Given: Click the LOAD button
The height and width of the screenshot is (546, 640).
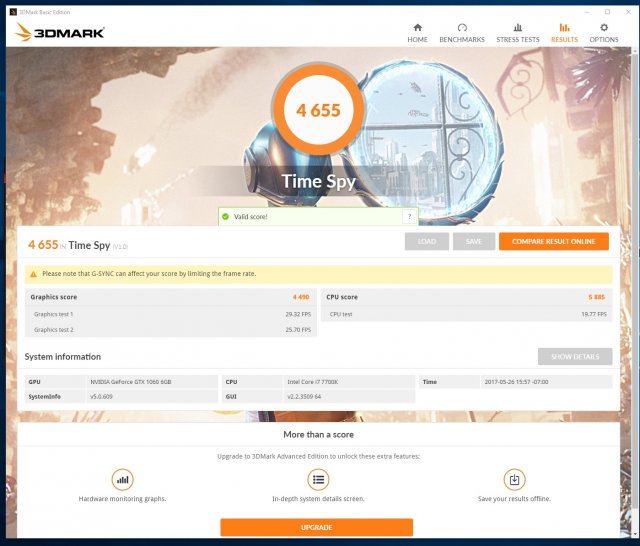Looking at the screenshot, I should click(427, 242).
